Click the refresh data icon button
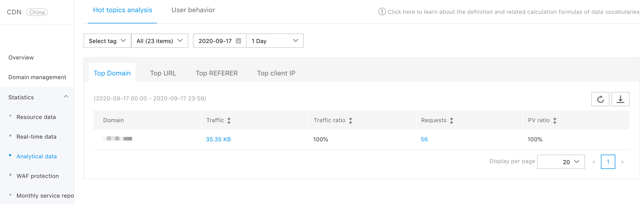 (x=600, y=99)
